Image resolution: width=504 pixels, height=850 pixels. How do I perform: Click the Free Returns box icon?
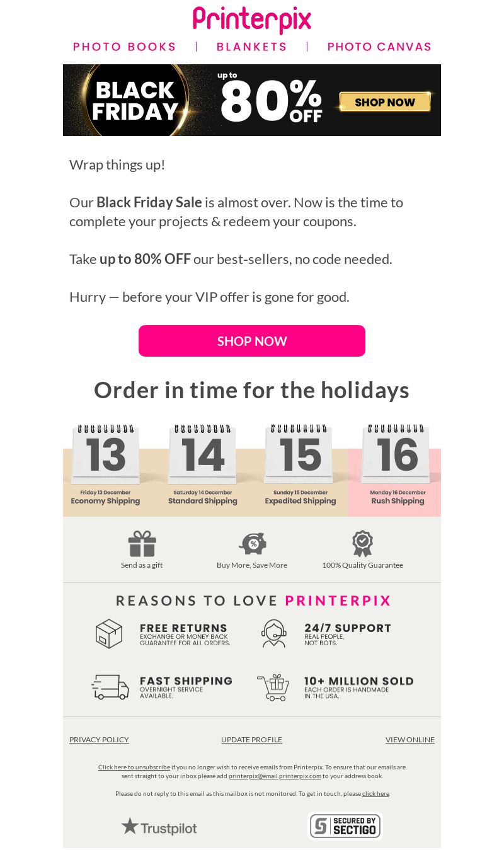click(x=109, y=633)
